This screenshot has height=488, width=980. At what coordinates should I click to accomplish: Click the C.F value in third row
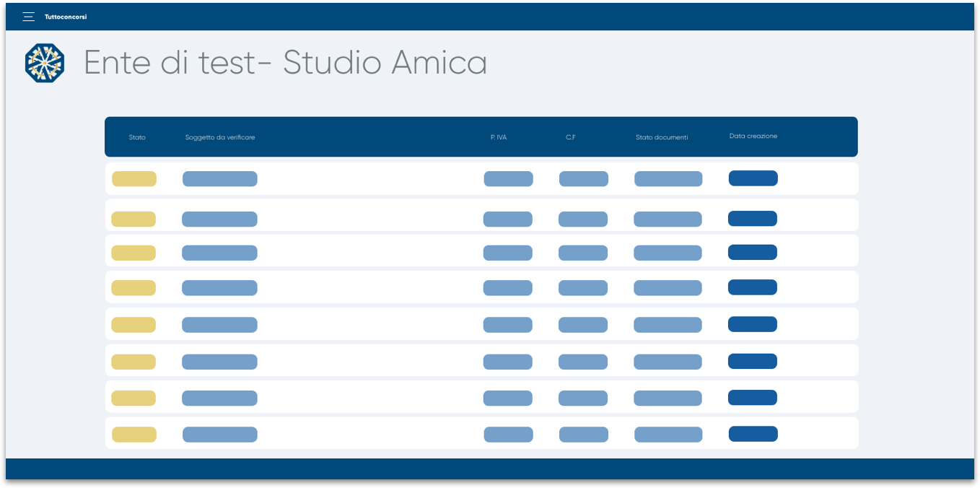(x=583, y=253)
